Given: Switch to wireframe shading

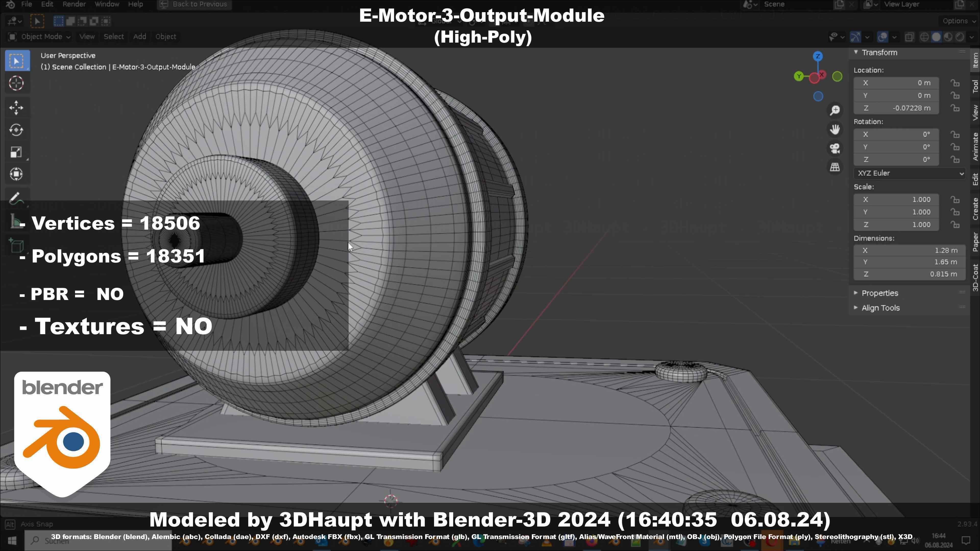Looking at the screenshot, I should click(x=924, y=37).
